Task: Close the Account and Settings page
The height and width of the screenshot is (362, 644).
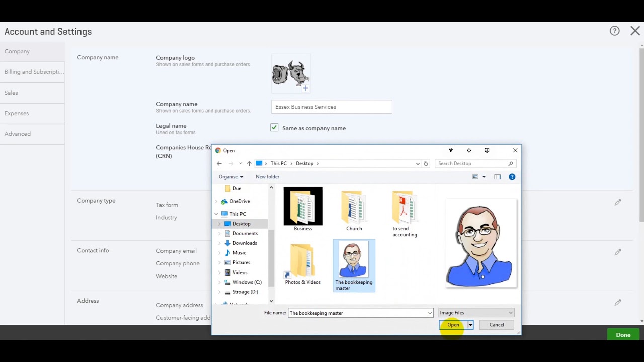Action: click(x=635, y=31)
